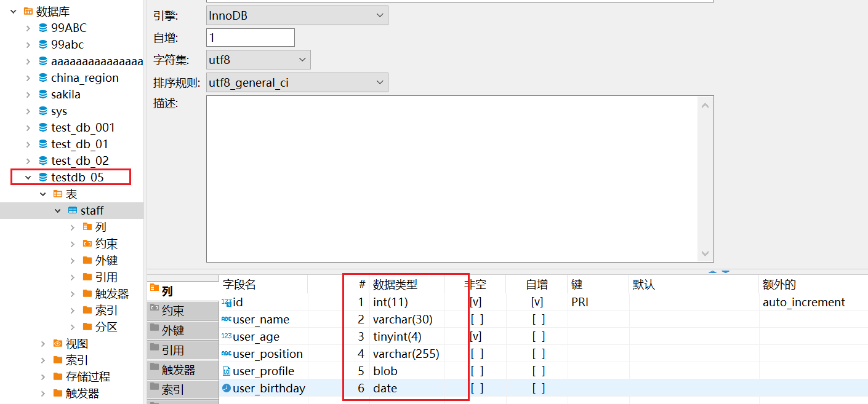Open the 字符集 utf8 dropdown
The image size is (868, 404).
coord(259,60)
